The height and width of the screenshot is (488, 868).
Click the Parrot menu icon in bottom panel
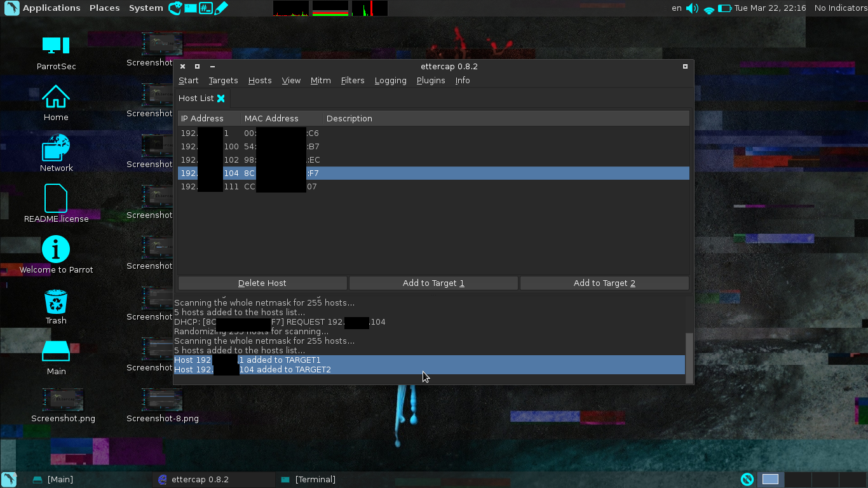pyautogui.click(x=9, y=480)
